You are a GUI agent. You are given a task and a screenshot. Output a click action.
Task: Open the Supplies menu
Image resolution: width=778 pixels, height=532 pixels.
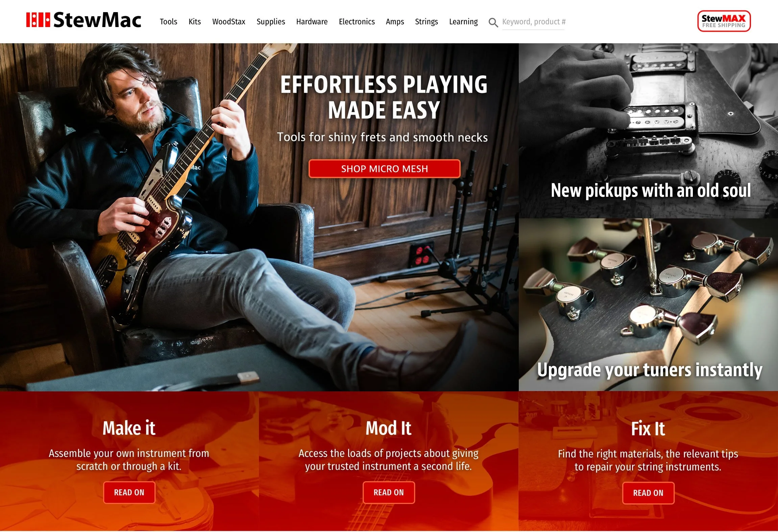[x=271, y=22]
